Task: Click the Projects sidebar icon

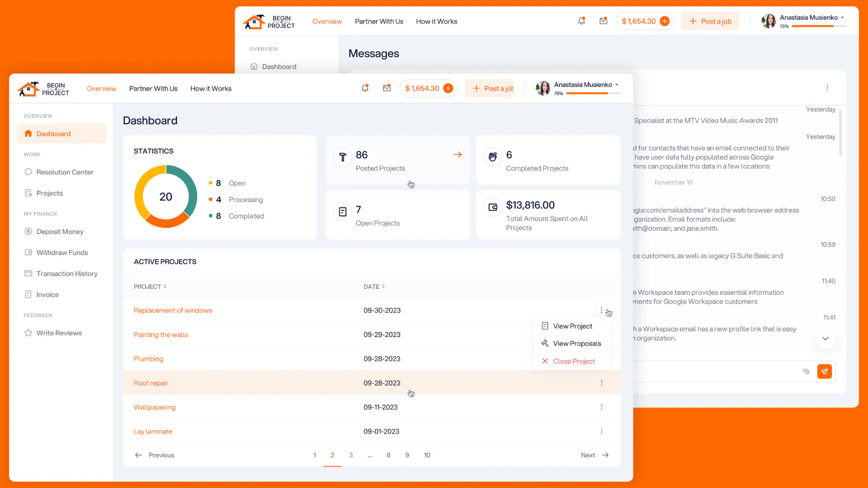Action: 28,193
